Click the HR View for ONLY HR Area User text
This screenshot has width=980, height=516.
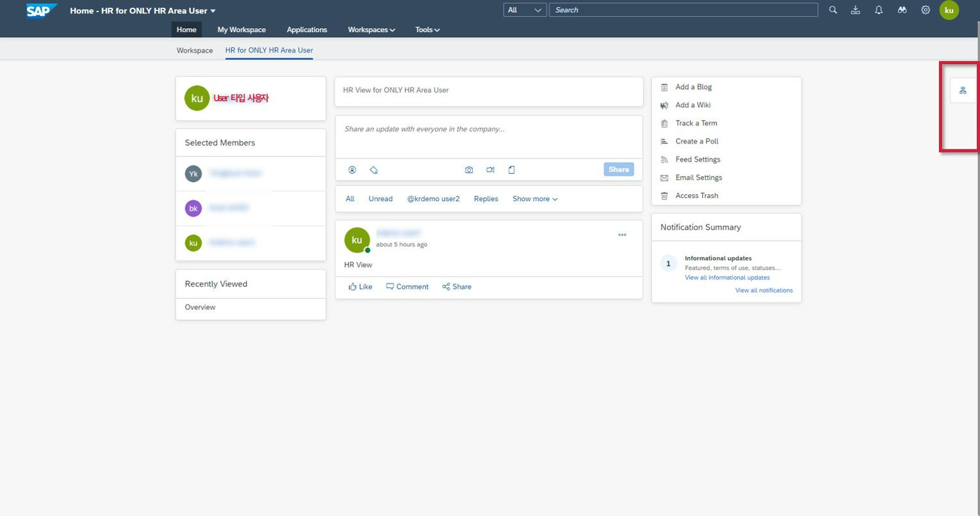(396, 90)
